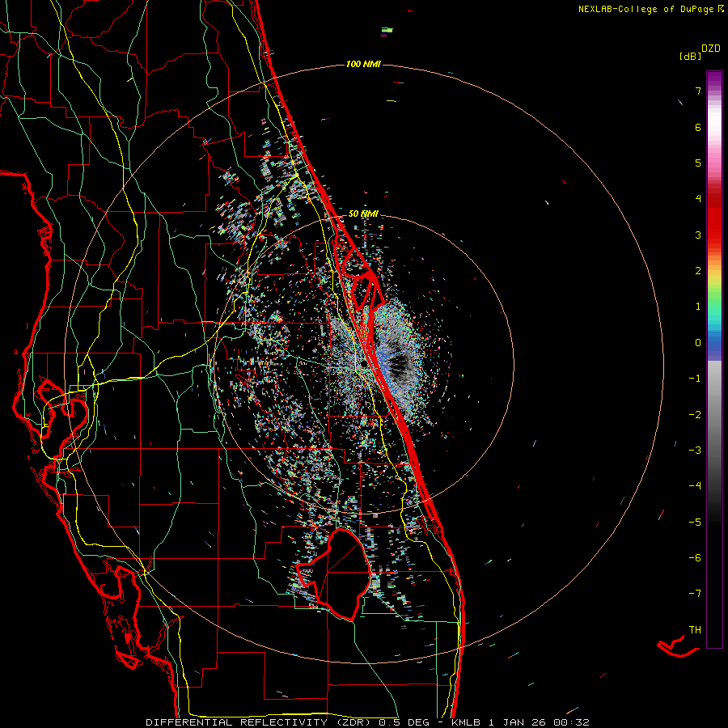The width and height of the screenshot is (728, 728).
Task: Click the 7 value on color scale
Action: pos(698,91)
